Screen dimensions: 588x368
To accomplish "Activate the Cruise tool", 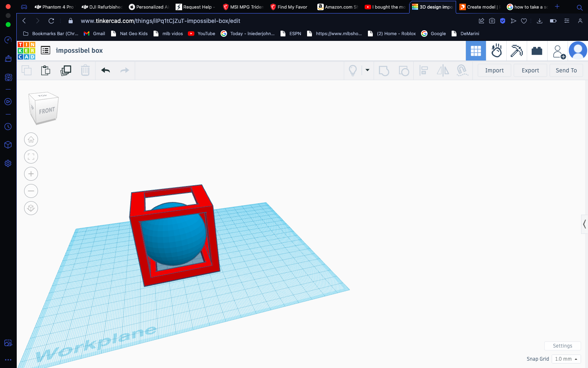I will click(462, 70).
